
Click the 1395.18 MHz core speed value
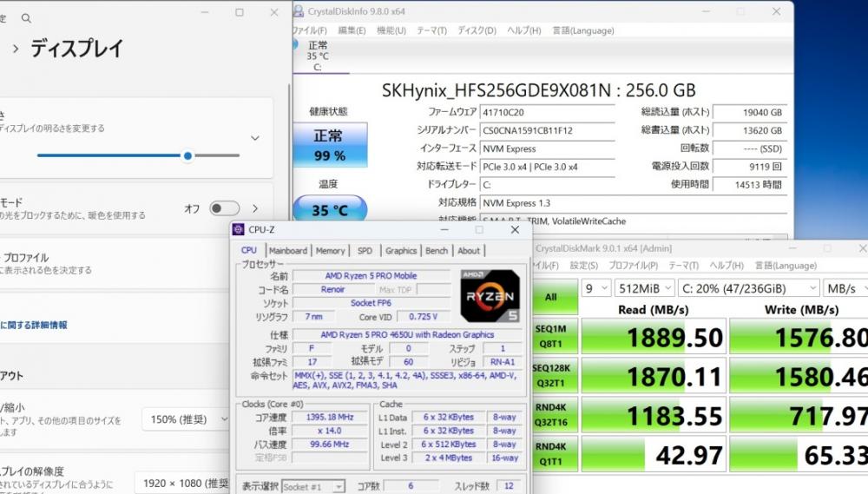point(330,417)
